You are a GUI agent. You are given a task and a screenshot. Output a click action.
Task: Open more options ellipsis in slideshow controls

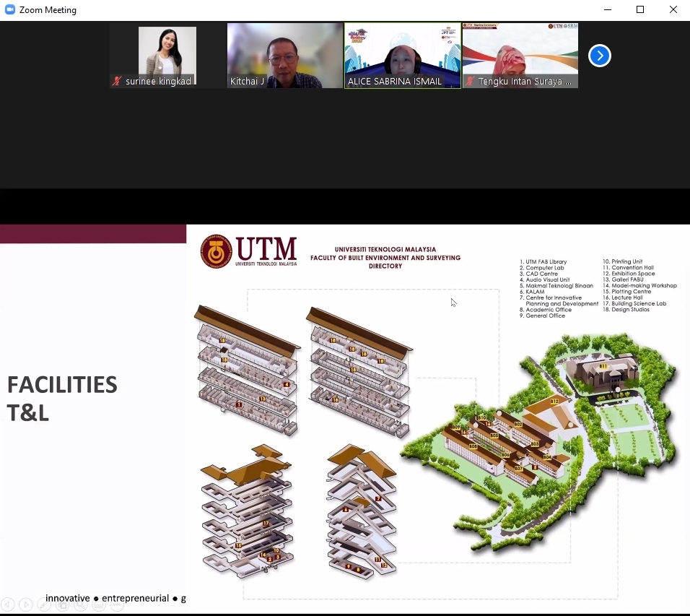(117, 604)
